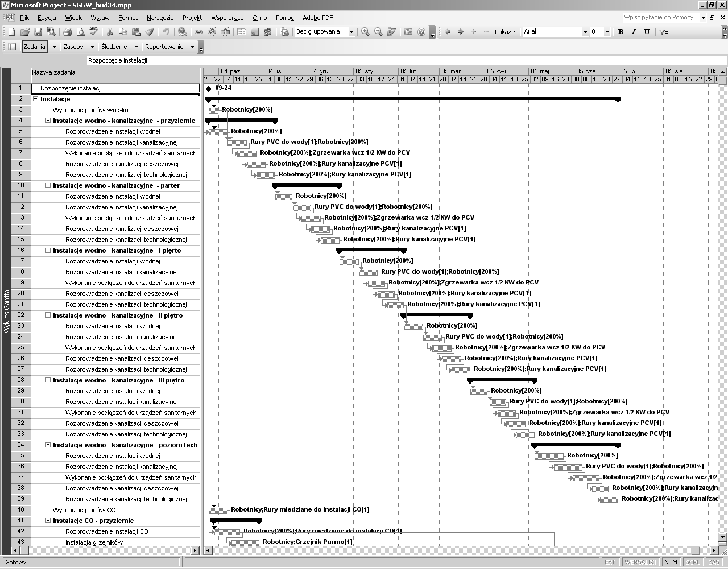Collapse the Instalacje summary task
The height and width of the screenshot is (569, 728).
(35, 99)
